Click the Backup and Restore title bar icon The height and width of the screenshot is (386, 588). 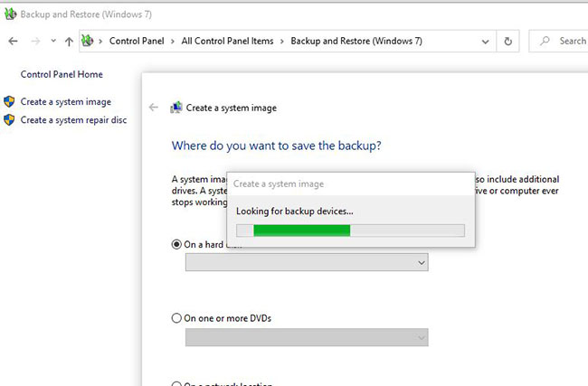pos(10,14)
